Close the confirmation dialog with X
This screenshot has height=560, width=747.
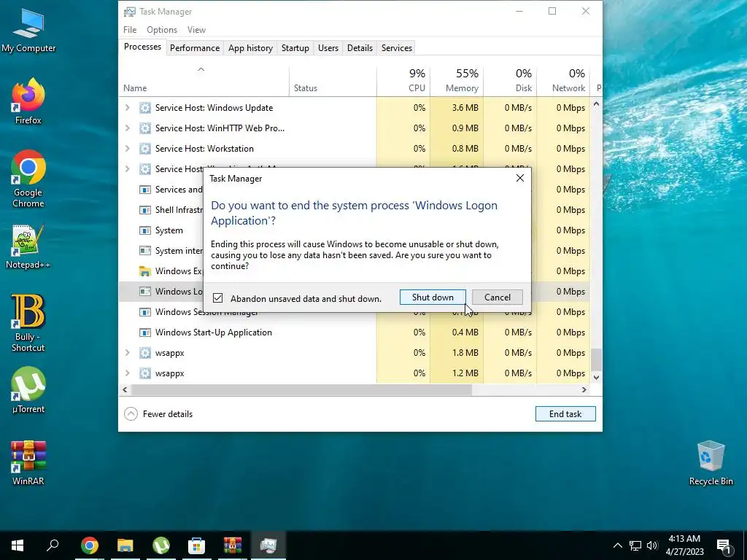[519, 178]
